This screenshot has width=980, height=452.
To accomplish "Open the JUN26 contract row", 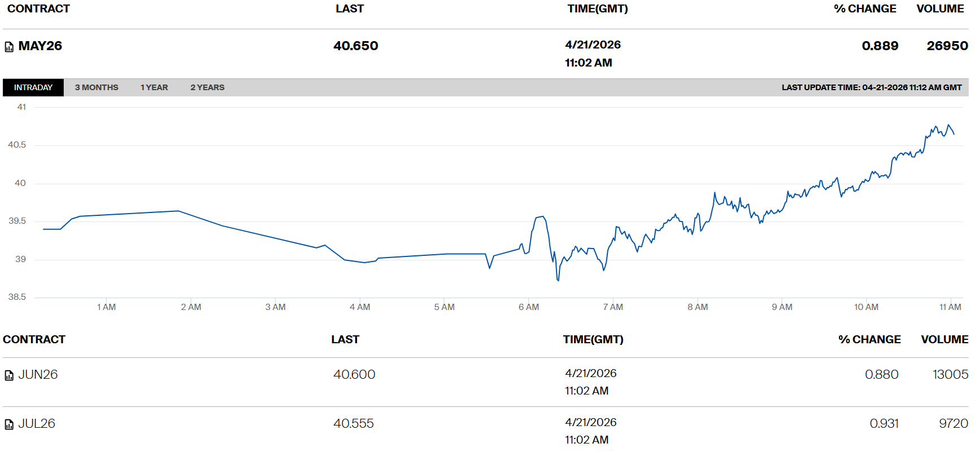I will click(38, 375).
